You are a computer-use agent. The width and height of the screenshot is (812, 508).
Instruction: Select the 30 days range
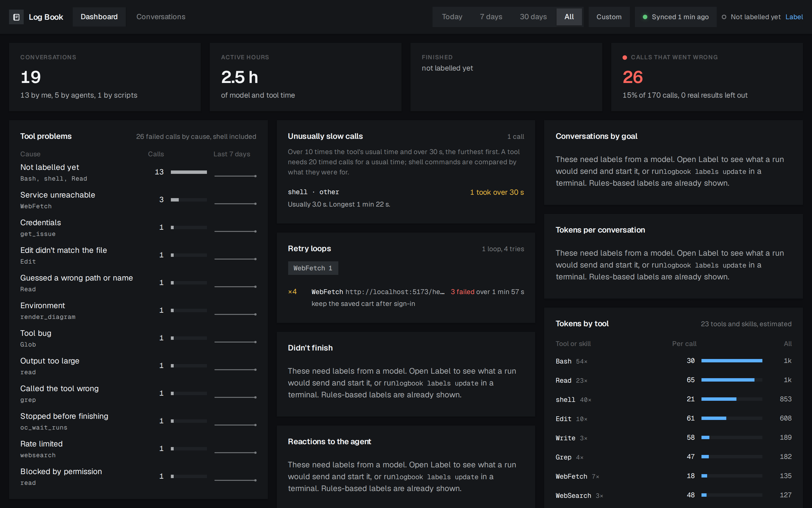[x=533, y=17]
